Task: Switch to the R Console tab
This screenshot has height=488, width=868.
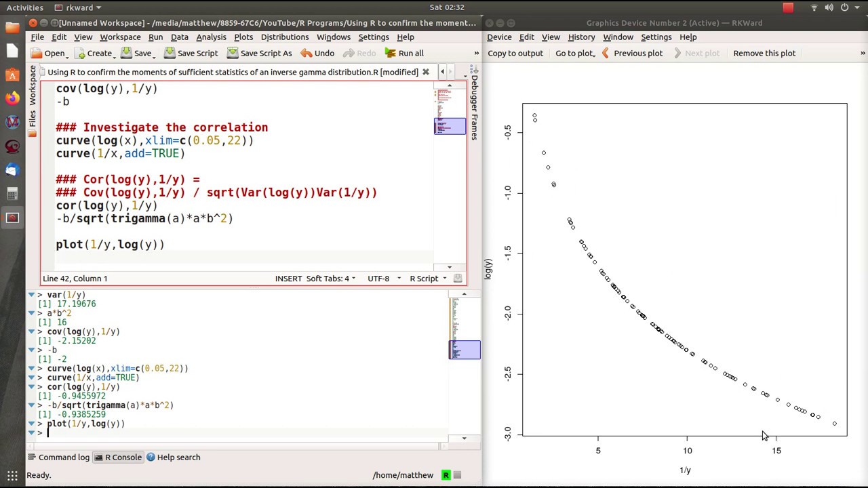Action: tap(117, 457)
